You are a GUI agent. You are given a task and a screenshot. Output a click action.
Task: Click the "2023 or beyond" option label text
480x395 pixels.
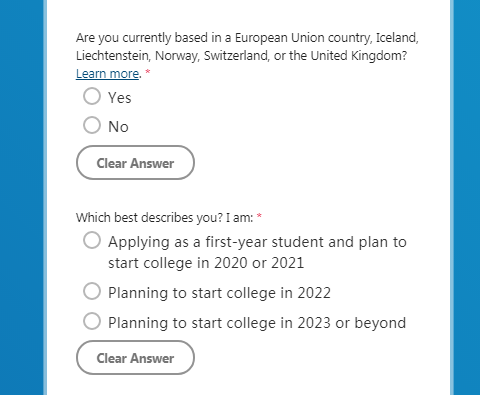pyautogui.click(x=352, y=323)
